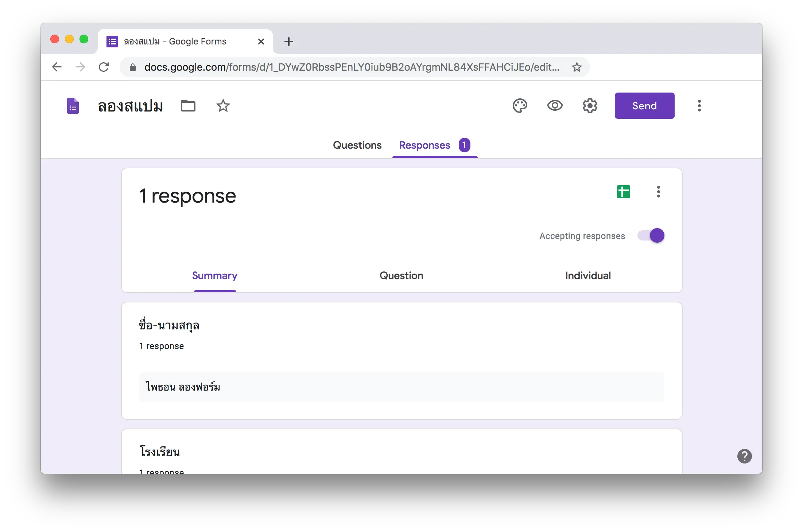Click the form title ลองสแปม
803x532 pixels.
tap(130, 106)
